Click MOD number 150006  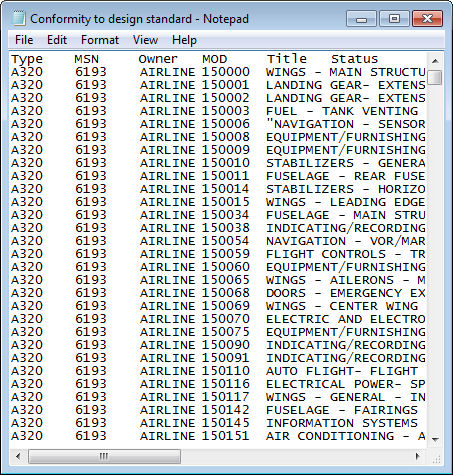(226, 124)
